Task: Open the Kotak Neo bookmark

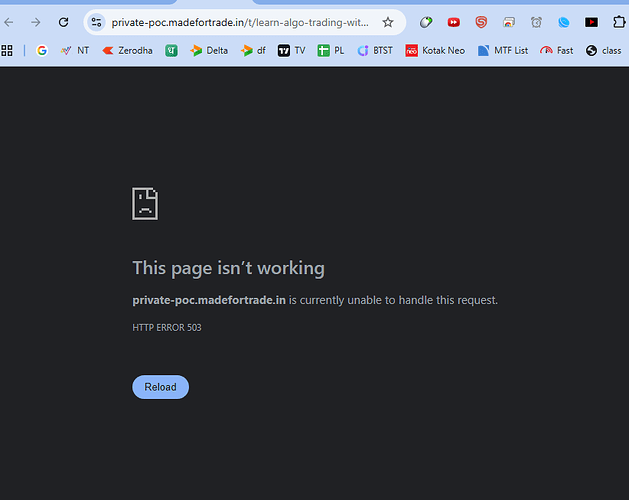Action: [435, 50]
